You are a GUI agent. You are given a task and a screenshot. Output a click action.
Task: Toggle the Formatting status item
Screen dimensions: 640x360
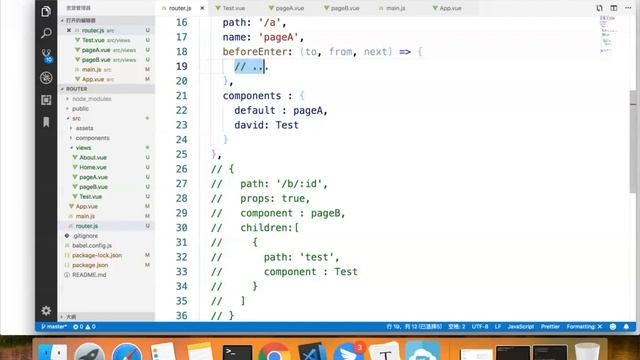(x=584, y=327)
